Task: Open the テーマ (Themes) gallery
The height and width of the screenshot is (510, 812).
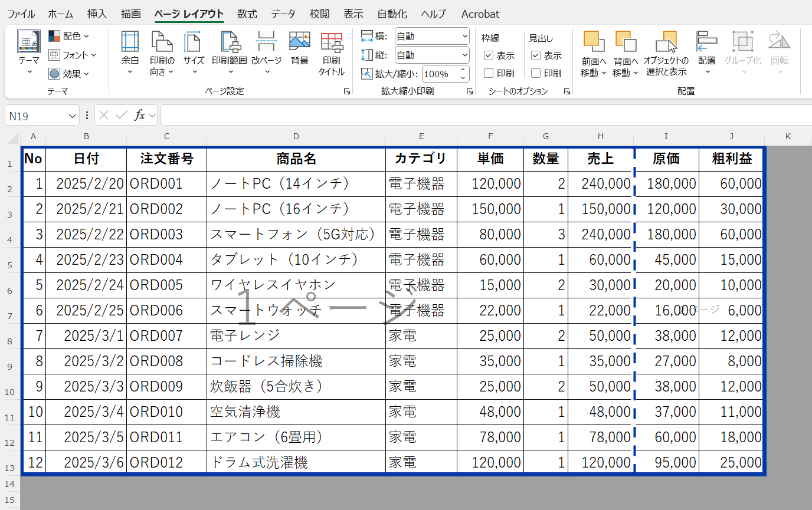Action: click(x=28, y=52)
